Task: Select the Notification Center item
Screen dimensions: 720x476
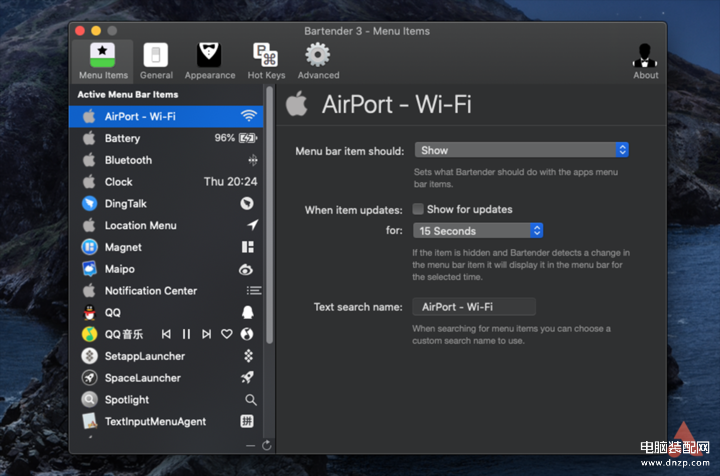Action: click(x=166, y=291)
